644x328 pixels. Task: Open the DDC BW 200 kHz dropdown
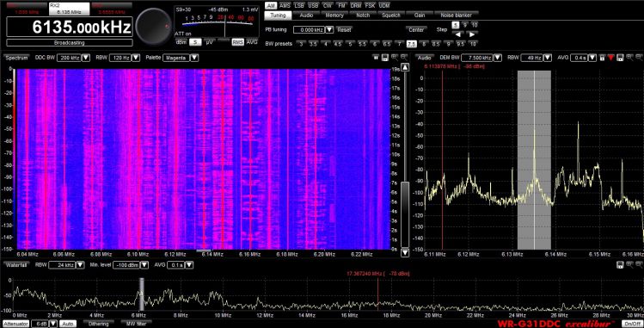85,58
